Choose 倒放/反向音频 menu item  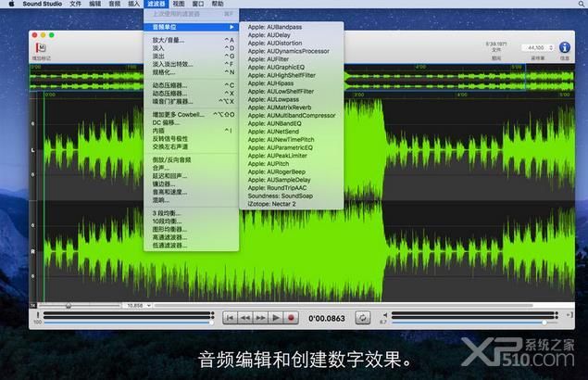click(192, 159)
